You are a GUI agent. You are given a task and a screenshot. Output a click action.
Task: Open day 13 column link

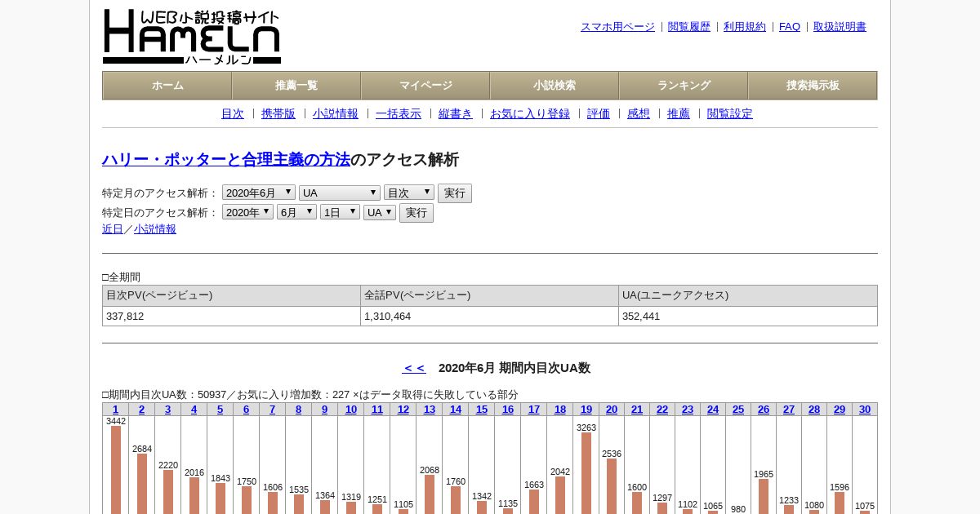pos(429,410)
